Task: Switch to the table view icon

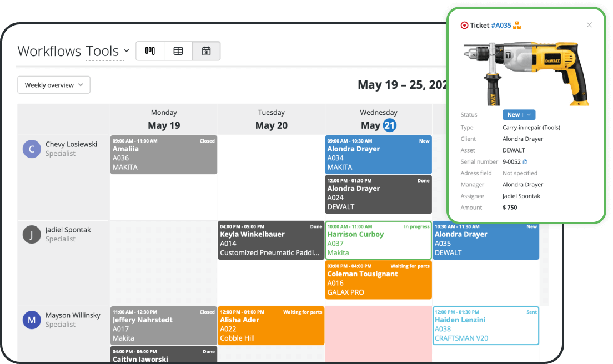Action: tap(178, 50)
